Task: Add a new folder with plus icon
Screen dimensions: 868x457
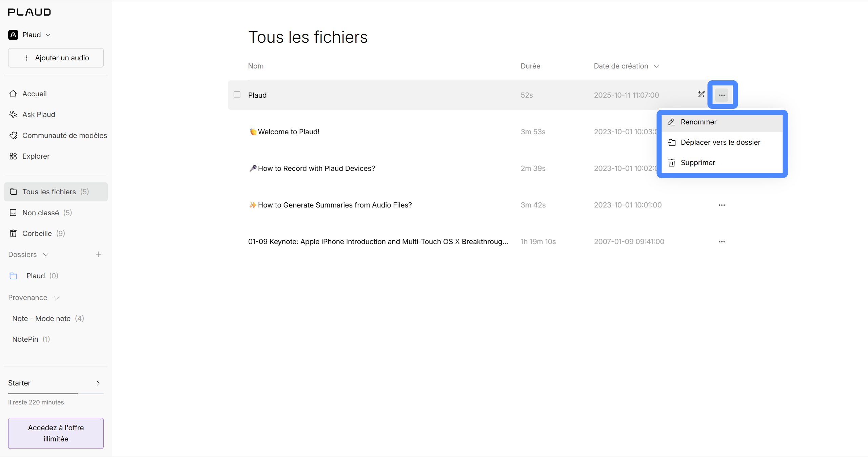Action: tap(99, 254)
